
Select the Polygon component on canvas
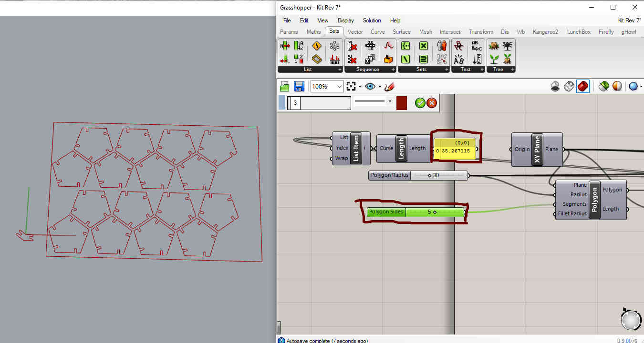[591, 200]
